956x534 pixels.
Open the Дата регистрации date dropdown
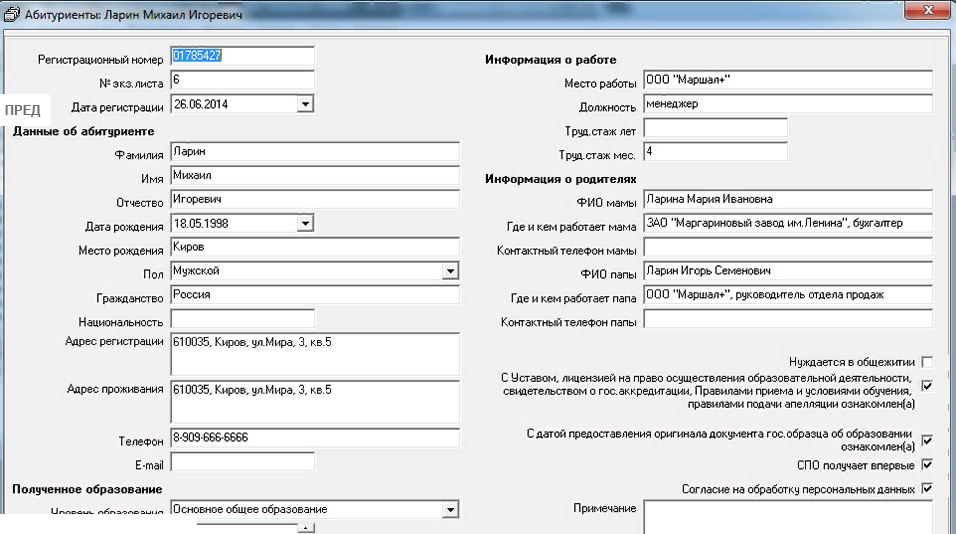tap(306, 103)
